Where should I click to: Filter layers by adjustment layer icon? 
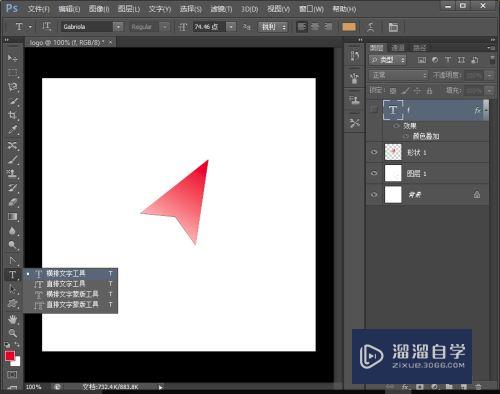click(435, 60)
